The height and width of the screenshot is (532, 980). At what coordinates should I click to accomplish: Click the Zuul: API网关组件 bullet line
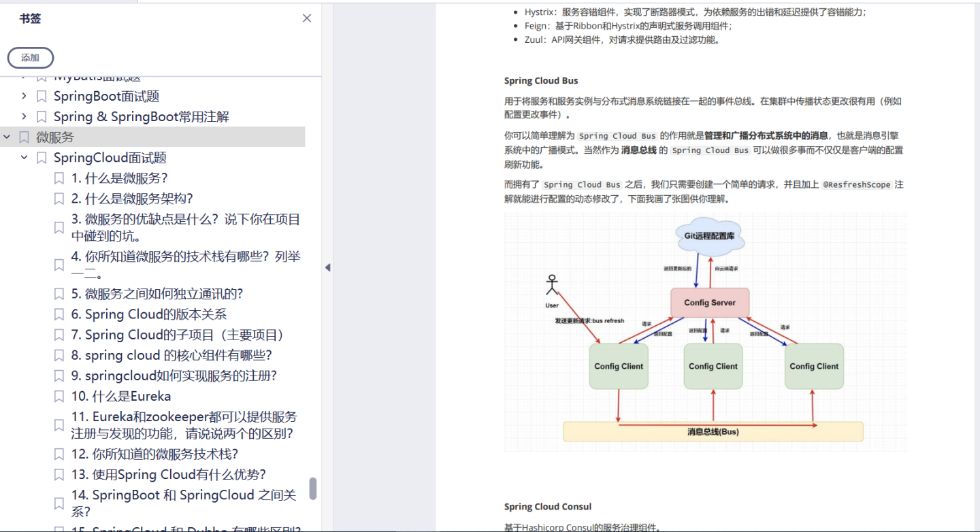click(622, 39)
